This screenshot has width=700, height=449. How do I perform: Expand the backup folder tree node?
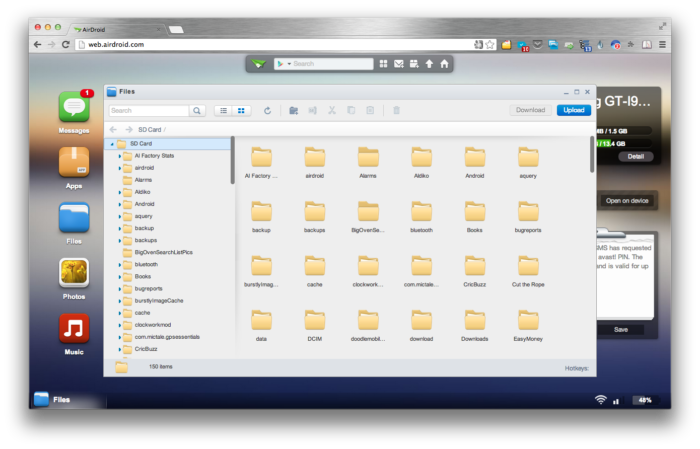(120, 228)
